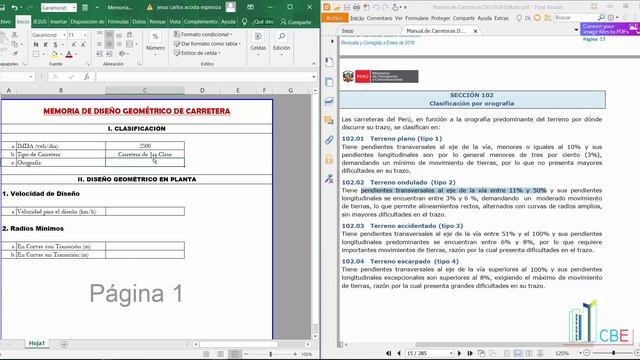Select cell with value 2500

[x=145, y=146]
